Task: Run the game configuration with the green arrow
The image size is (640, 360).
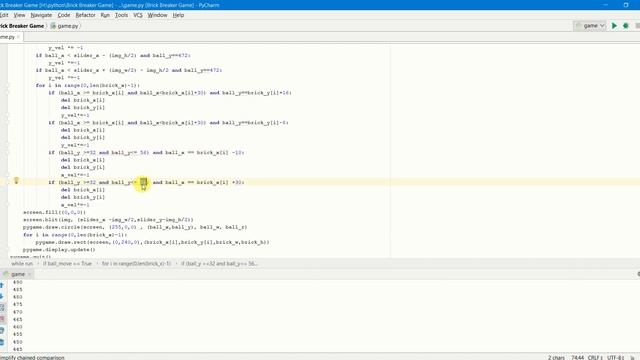Action: pos(614,26)
